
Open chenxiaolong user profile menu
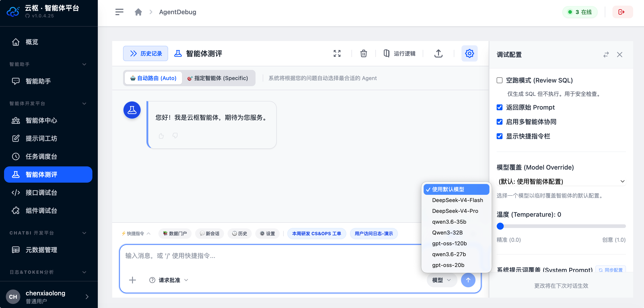click(48, 297)
